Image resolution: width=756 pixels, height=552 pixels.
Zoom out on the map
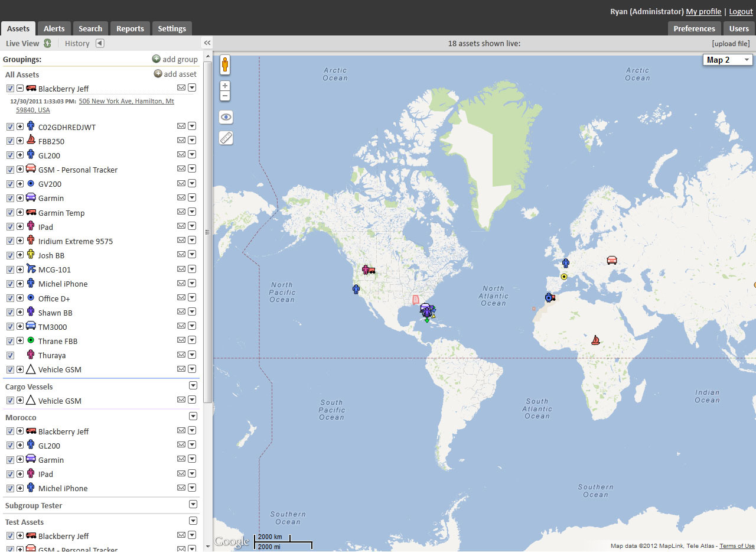(x=225, y=96)
